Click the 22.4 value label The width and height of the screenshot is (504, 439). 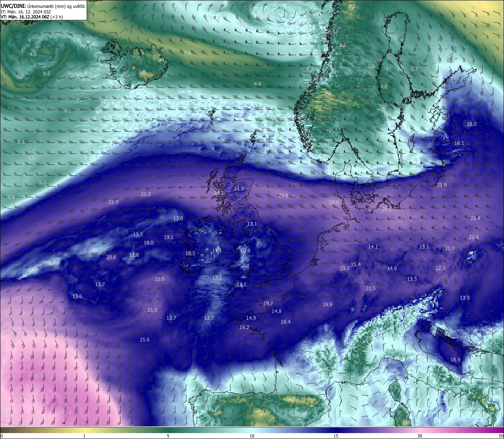point(475,218)
